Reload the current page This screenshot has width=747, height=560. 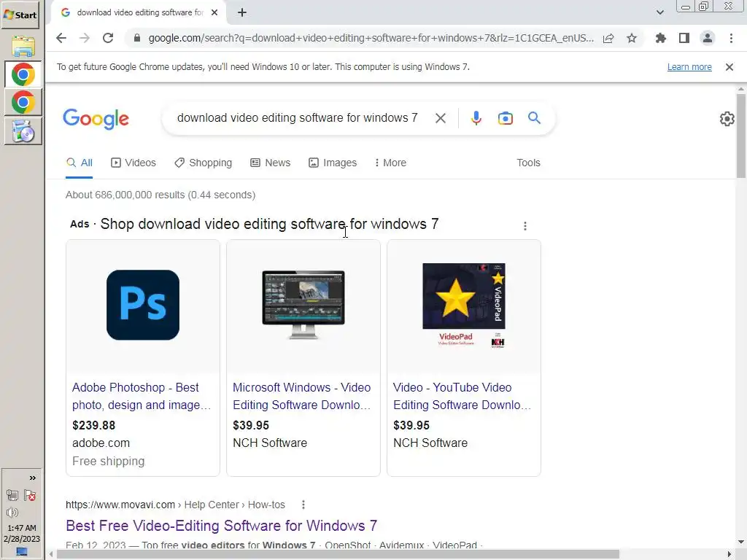tap(108, 38)
